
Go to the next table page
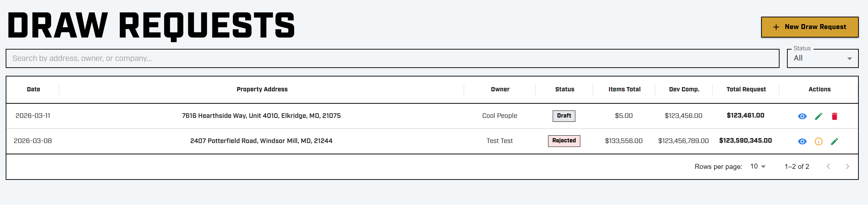click(847, 166)
